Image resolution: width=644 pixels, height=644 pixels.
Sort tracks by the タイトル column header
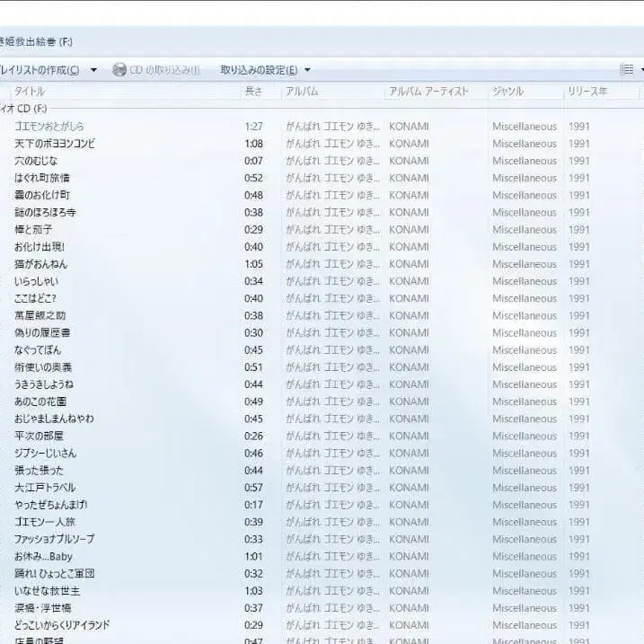pyautogui.click(x=31, y=92)
